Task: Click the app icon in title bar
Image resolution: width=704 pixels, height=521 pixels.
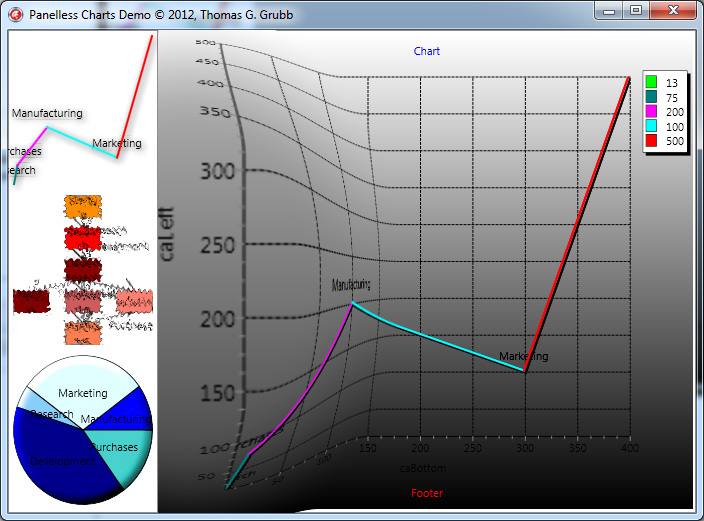Action: (x=15, y=14)
